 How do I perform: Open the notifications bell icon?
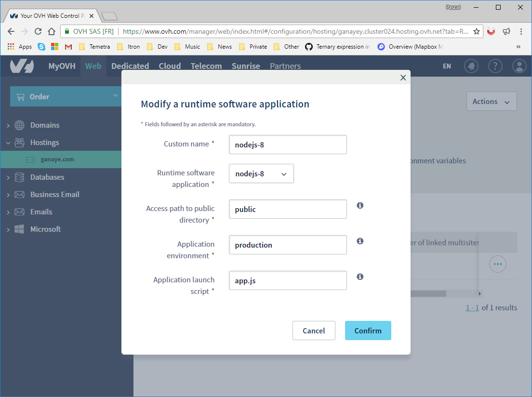coord(471,66)
